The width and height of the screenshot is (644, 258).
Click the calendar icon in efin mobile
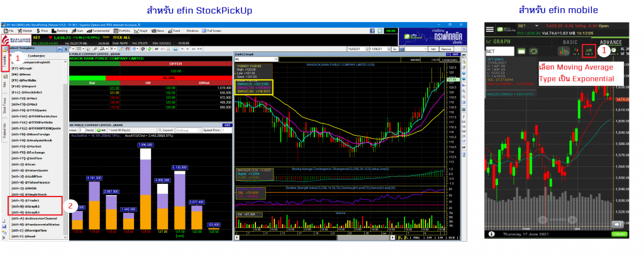point(521,51)
